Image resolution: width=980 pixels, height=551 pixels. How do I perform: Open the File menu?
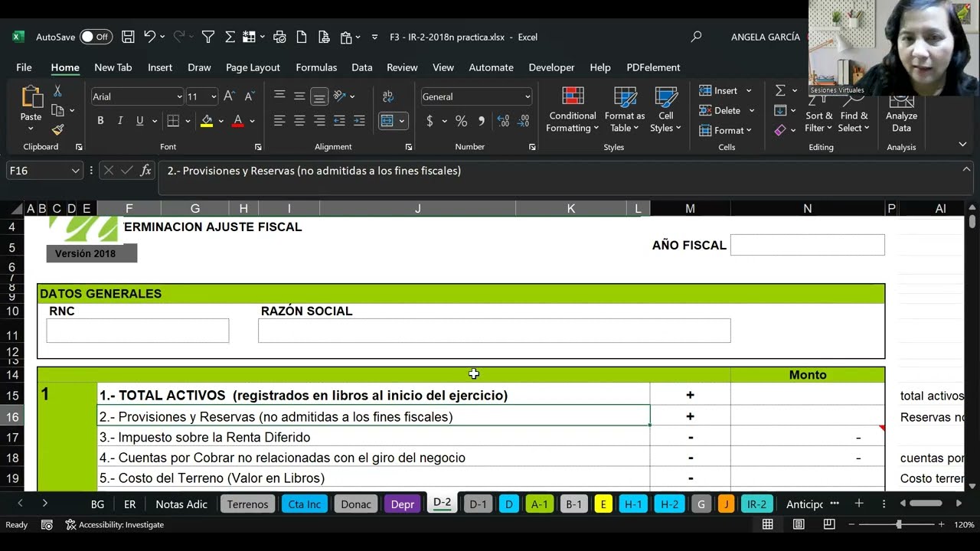click(x=24, y=67)
